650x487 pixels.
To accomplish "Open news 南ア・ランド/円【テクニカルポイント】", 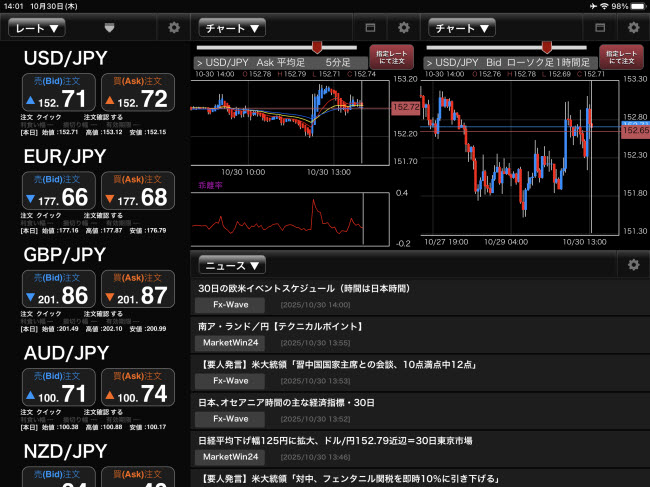I will [420, 334].
